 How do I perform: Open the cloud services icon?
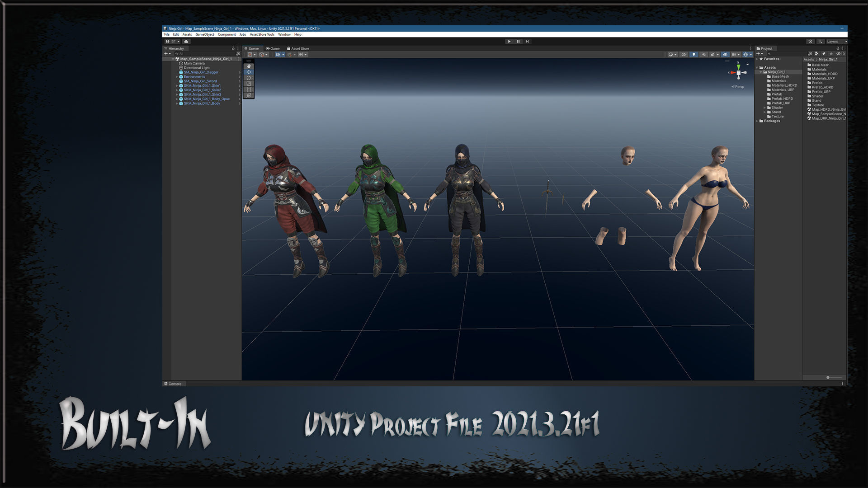pyautogui.click(x=186, y=42)
